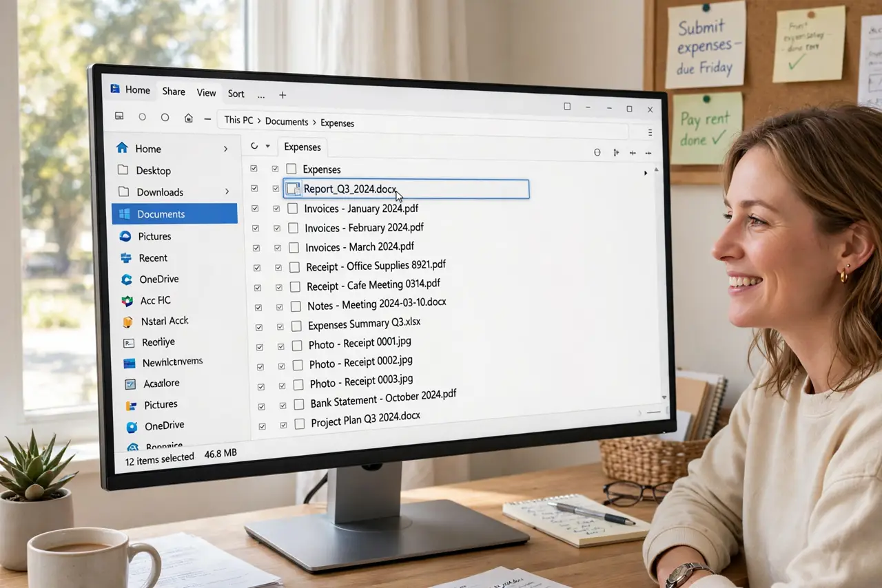The height and width of the screenshot is (588, 882).
Task: Toggle the leftmost checkbox in the Expenses row
Action: pos(254,168)
